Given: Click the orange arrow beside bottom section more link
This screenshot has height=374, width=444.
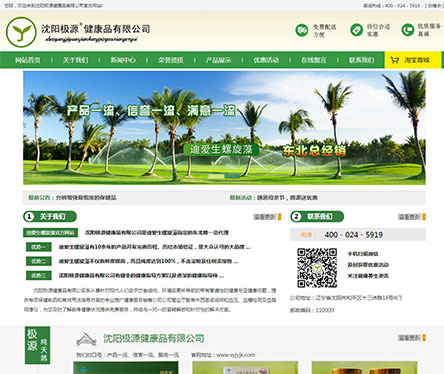Looking at the screenshot, I should click(x=424, y=338).
